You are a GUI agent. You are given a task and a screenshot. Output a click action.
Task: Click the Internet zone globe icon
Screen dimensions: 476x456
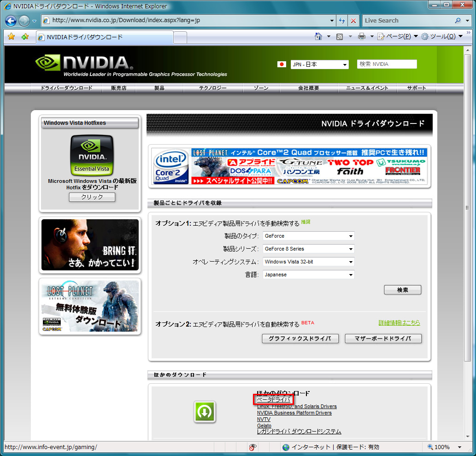coord(286,447)
